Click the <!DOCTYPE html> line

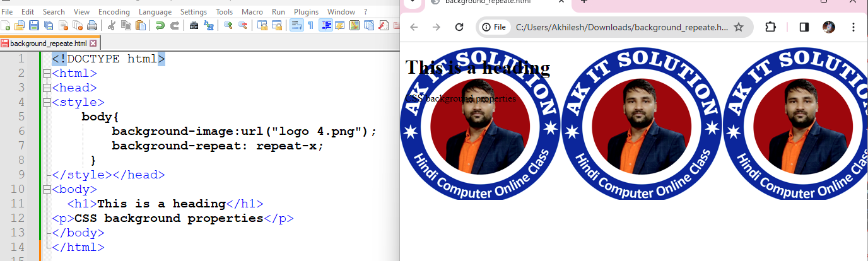point(108,59)
